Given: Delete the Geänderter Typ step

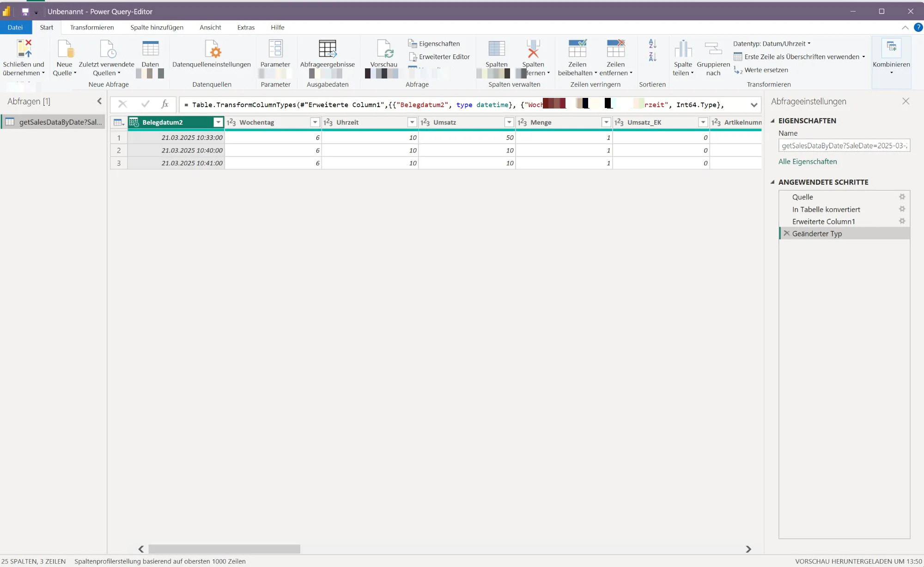Looking at the screenshot, I should pos(787,233).
